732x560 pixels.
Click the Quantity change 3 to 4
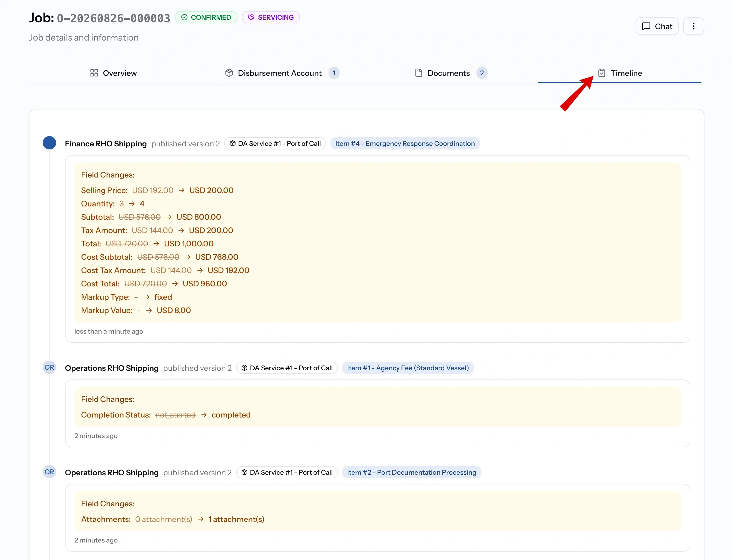pyautogui.click(x=132, y=204)
